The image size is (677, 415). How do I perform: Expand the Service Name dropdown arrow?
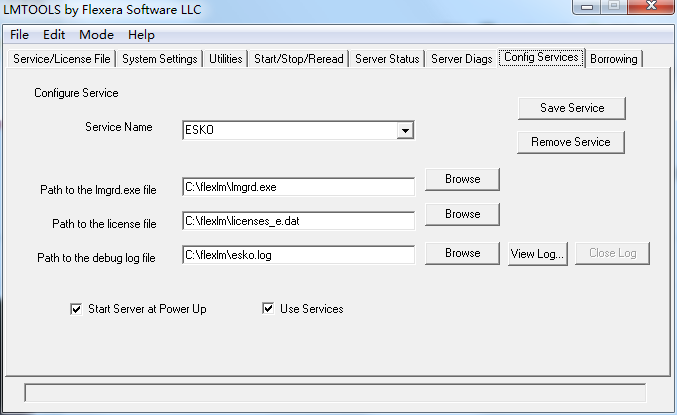pyautogui.click(x=404, y=130)
